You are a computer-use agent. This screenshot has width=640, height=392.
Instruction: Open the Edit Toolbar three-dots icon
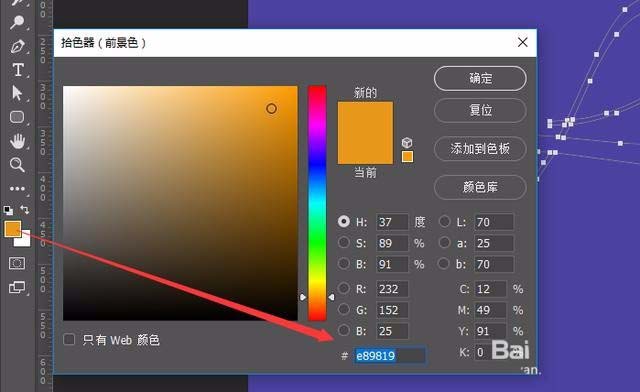17,189
